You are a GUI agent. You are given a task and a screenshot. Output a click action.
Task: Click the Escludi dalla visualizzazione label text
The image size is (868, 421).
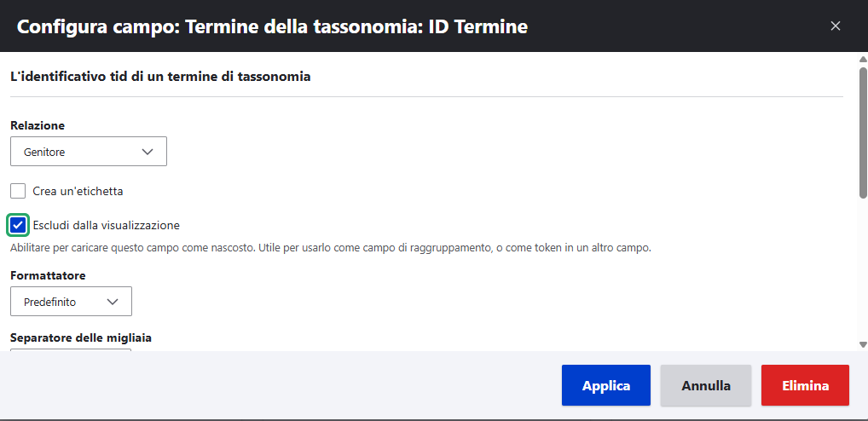(106, 225)
